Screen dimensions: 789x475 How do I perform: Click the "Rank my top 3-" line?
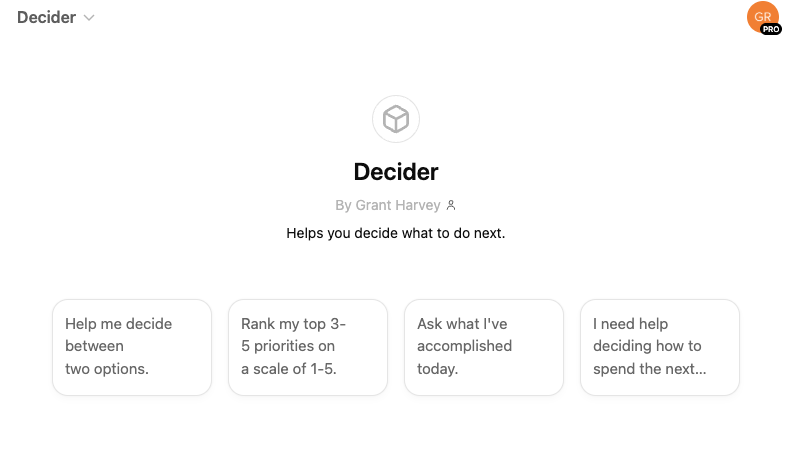coord(294,324)
